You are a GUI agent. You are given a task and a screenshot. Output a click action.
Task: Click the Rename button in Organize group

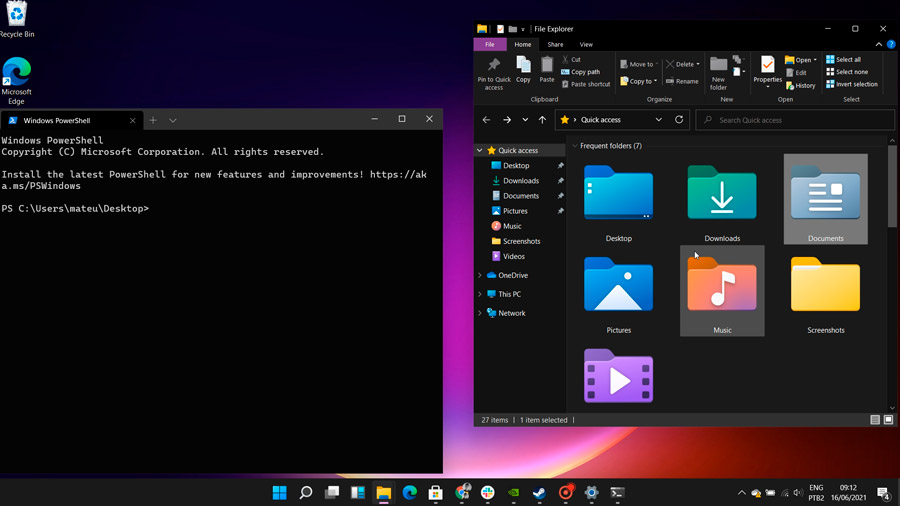pyautogui.click(x=682, y=81)
